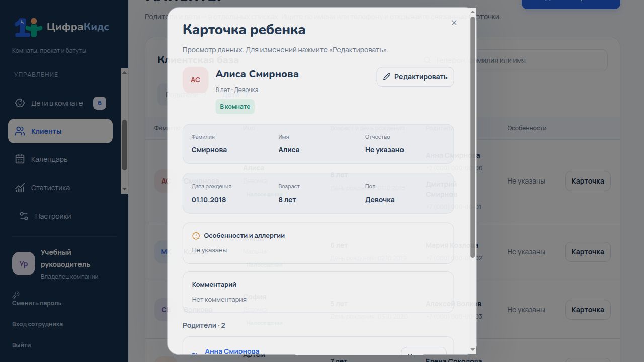Click the warning icon beside Особенности и аллергии
Image resolution: width=644 pixels, height=362 pixels.
click(196, 236)
